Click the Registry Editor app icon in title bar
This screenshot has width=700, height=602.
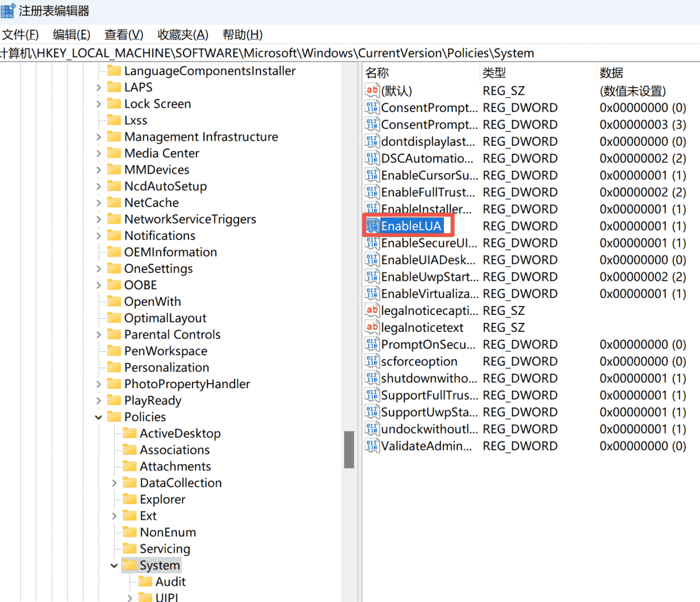pyautogui.click(x=8, y=10)
